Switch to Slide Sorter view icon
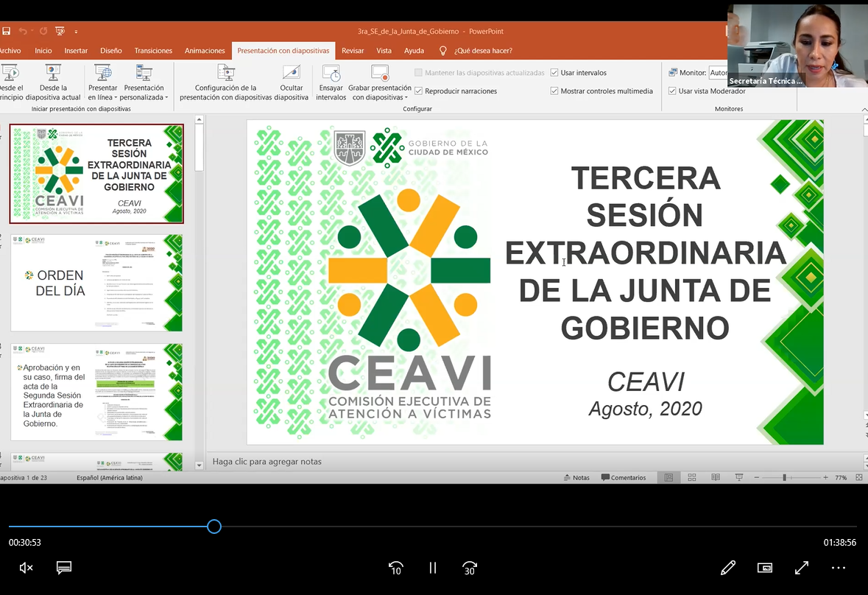Viewport: 868px width, 595px height. [x=692, y=478]
